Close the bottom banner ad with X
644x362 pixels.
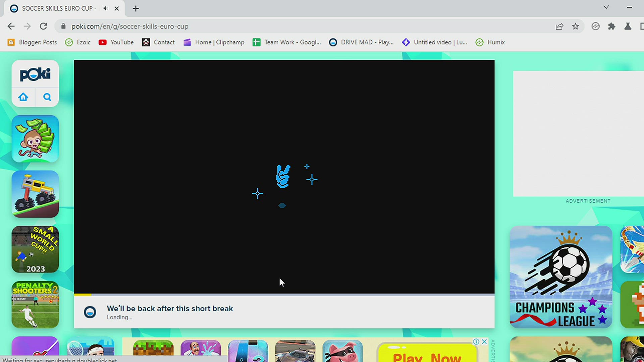click(484, 342)
